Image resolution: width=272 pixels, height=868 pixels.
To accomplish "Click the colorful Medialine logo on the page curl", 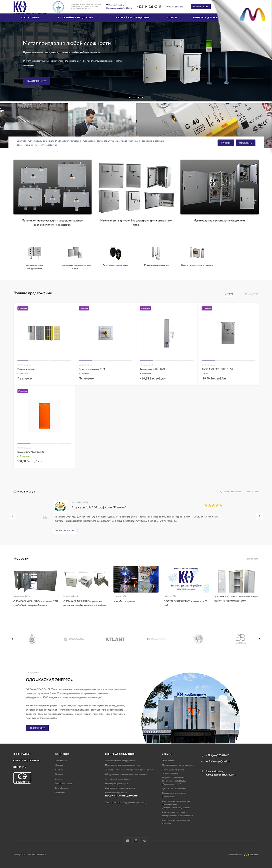I will click(x=252, y=14).
